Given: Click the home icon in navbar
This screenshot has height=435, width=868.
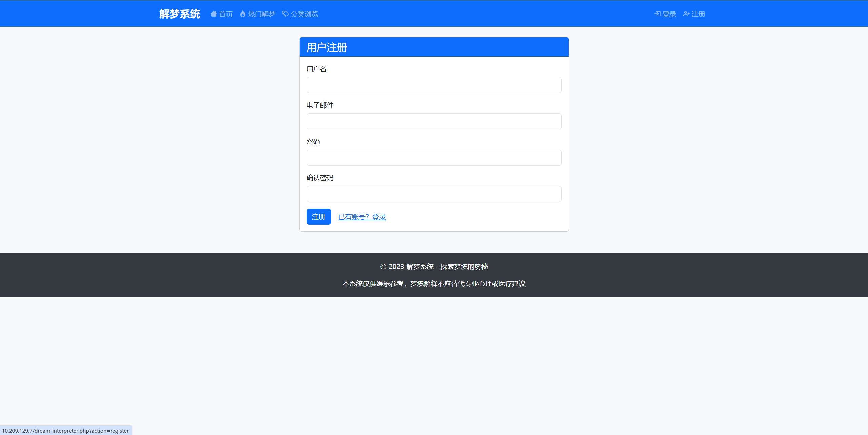Looking at the screenshot, I should click(x=213, y=14).
